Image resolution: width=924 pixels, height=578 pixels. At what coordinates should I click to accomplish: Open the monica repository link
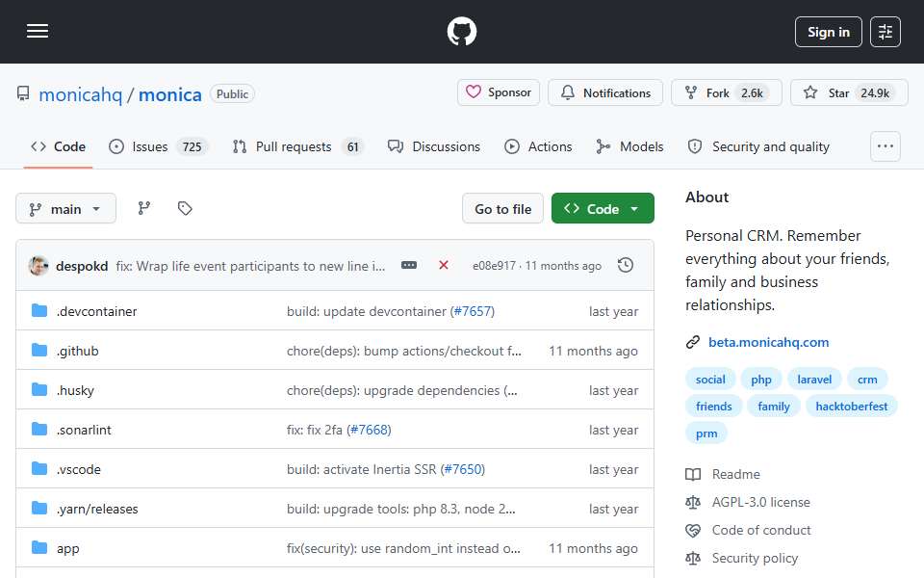(169, 94)
